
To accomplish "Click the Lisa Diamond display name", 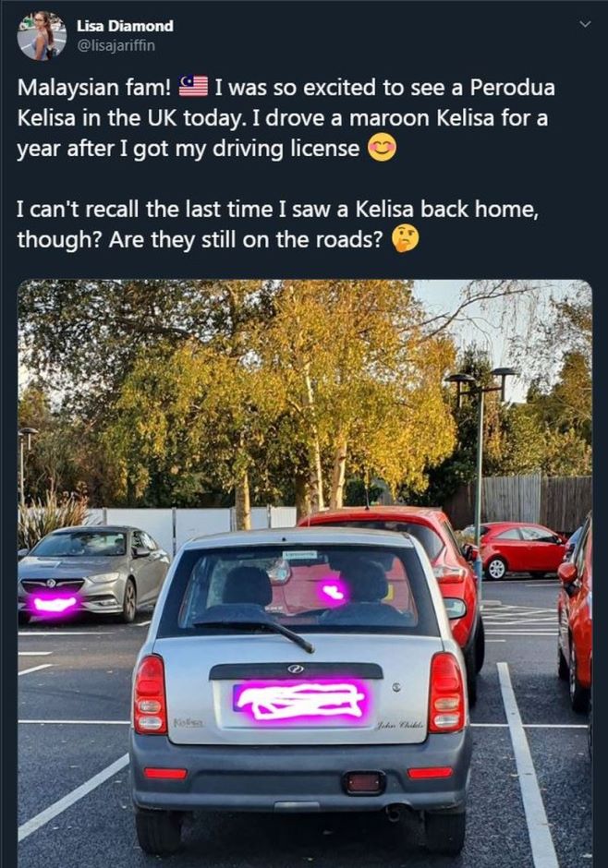I will click(125, 26).
